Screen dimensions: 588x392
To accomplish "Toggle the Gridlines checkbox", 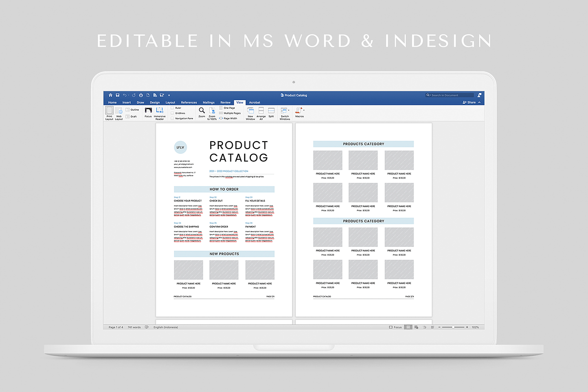I will click(172, 113).
